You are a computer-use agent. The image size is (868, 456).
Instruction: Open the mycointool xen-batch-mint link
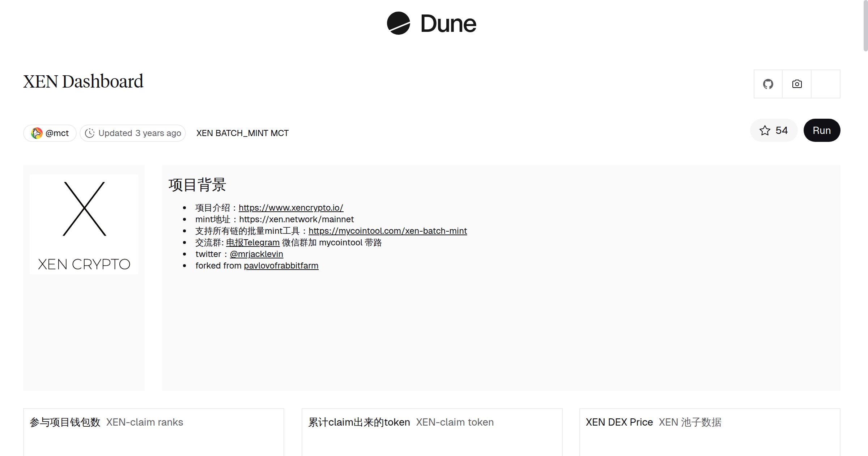point(387,231)
